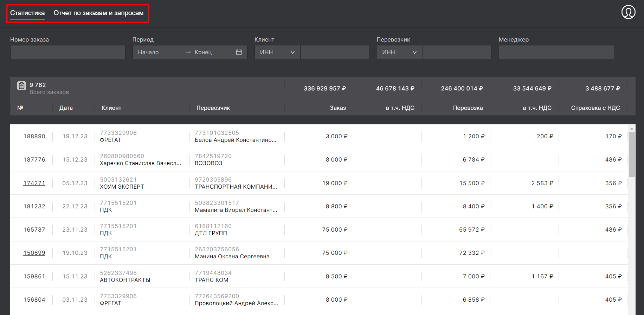Click VAT amount 1 167 ₽
The height and width of the screenshot is (315, 644).
(542, 276)
